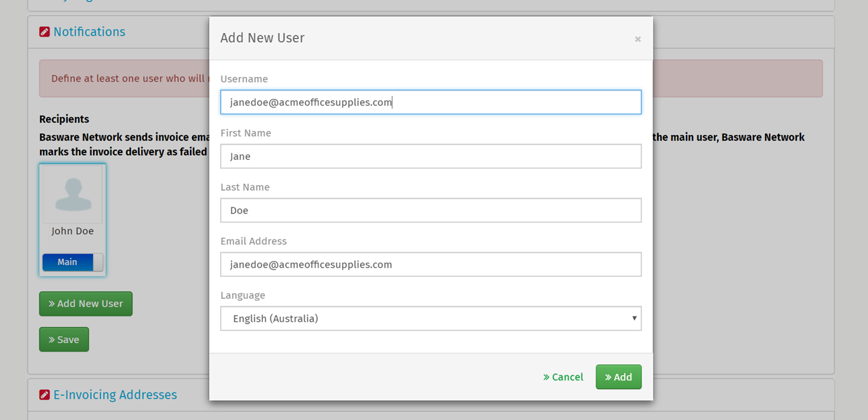
Task: Cancel the Add New User dialog
Action: (x=563, y=377)
